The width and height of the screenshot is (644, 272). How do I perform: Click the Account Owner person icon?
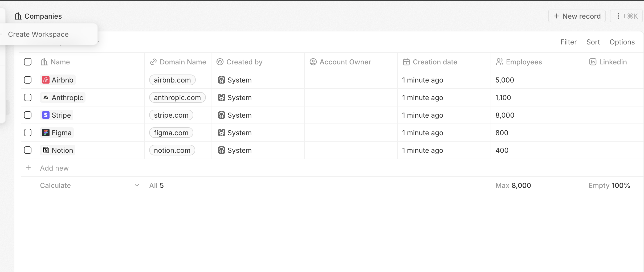(x=313, y=62)
